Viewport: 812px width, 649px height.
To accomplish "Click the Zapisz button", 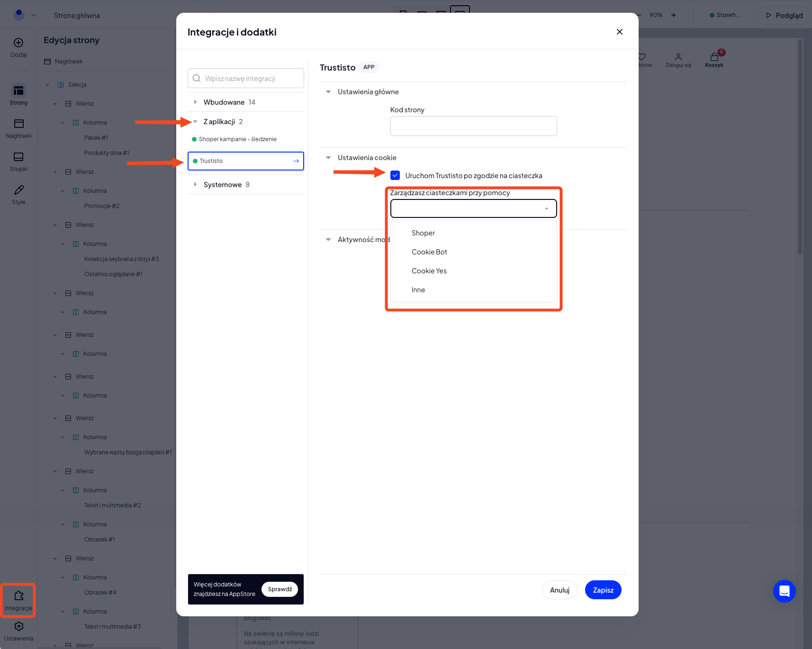I will click(603, 590).
